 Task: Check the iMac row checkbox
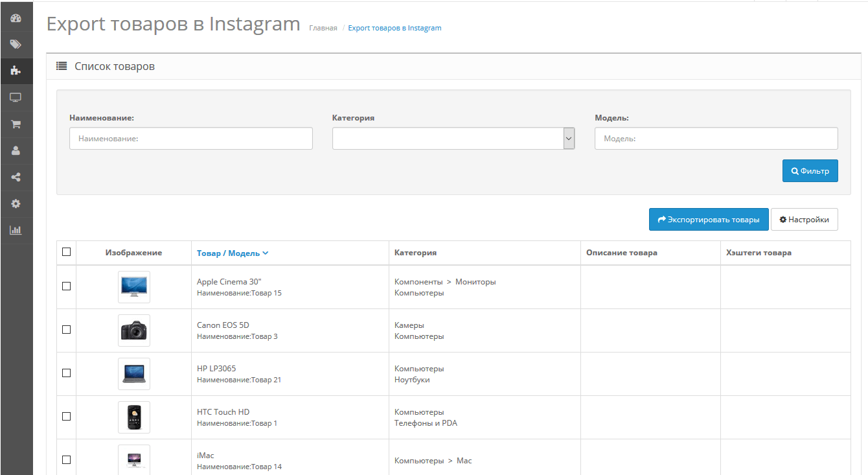[x=66, y=459]
